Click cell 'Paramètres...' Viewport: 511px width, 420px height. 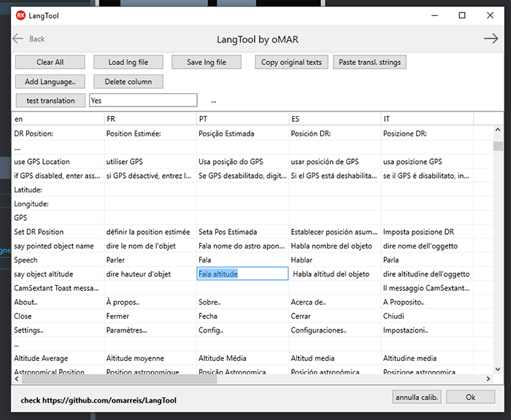[150, 330]
